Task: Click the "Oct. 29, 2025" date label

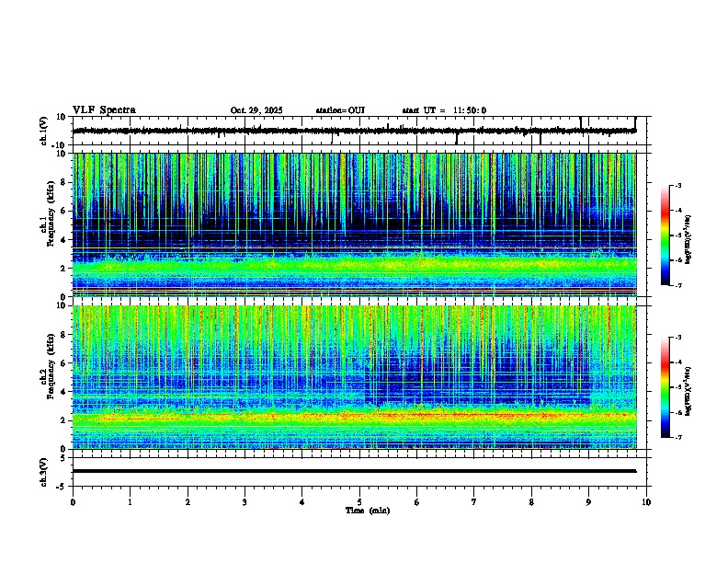Action: click(256, 110)
